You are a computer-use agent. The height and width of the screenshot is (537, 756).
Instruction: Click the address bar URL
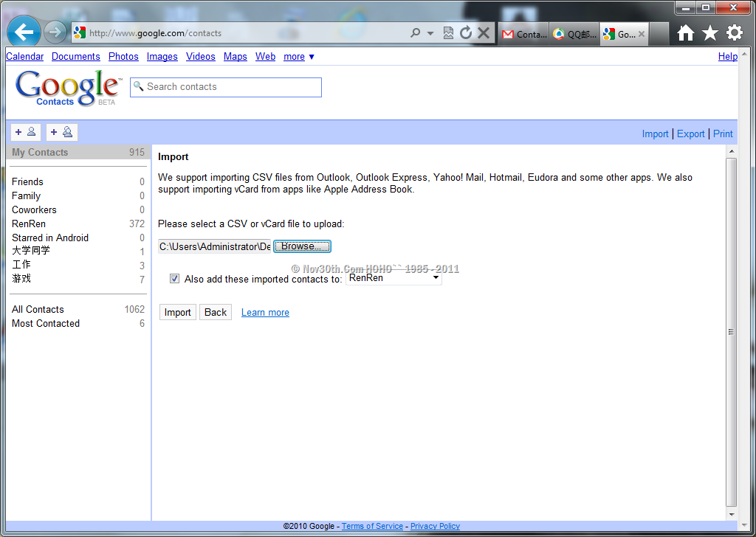click(x=155, y=33)
